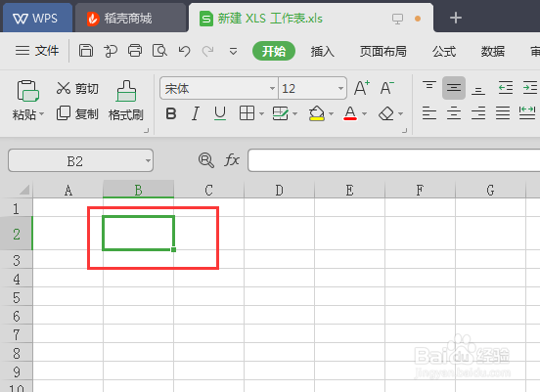Click the formula bar input field
This screenshot has width=540, height=392.
(x=393, y=160)
